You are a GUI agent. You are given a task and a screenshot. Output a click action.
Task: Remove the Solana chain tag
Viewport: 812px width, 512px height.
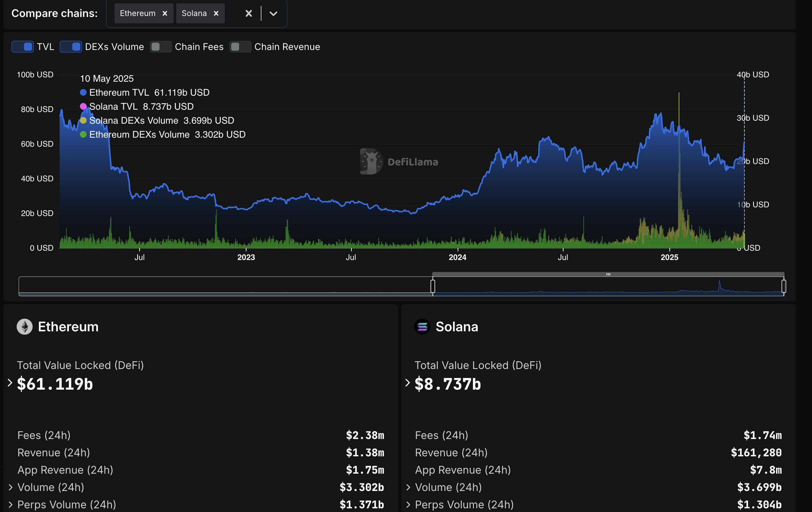216,13
